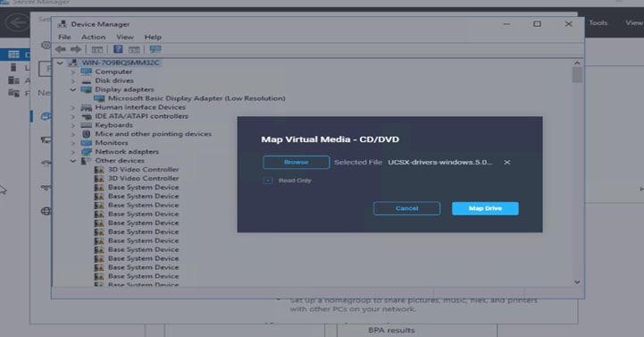Screen dimensions: 644x337
Task: Click the Monitors category icon
Action: tap(87, 143)
